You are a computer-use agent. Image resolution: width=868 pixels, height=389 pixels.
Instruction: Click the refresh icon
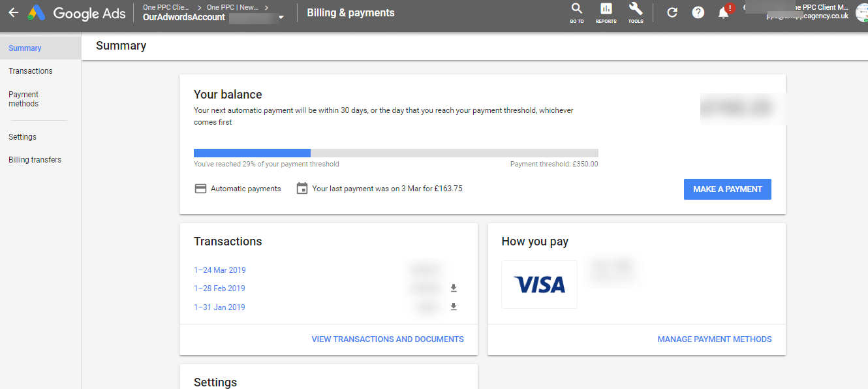(x=672, y=12)
